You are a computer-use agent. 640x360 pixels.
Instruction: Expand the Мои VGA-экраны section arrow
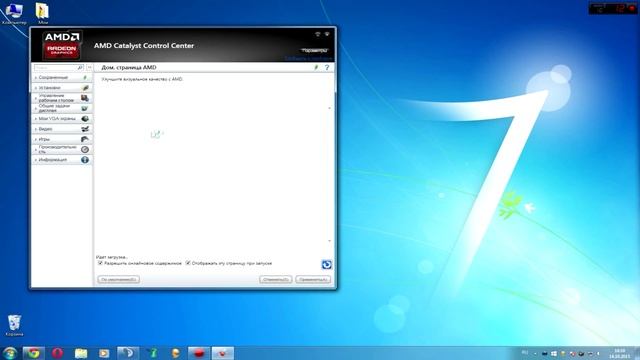(x=36, y=119)
